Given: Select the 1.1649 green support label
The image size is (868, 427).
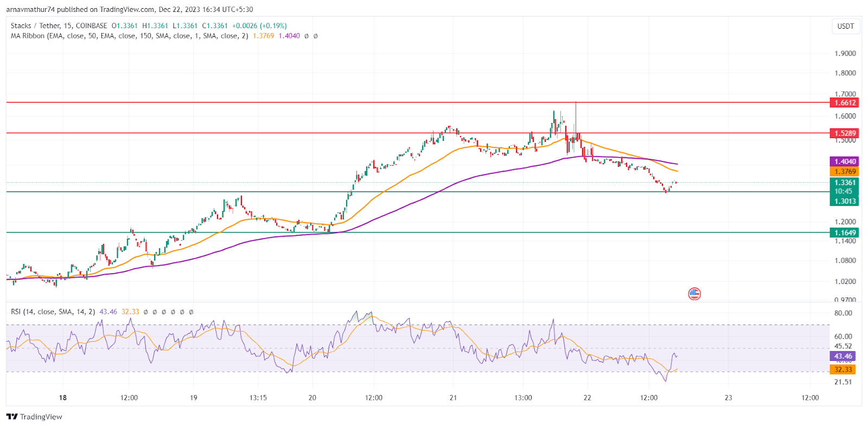Looking at the screenshot, I should 845,232.
